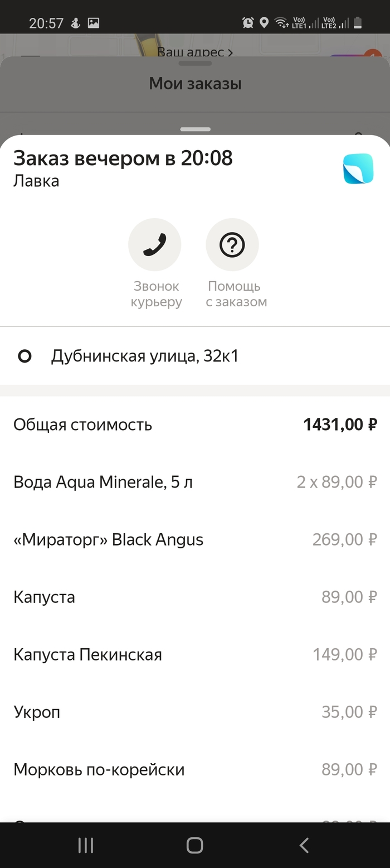Tap the alarm icon in status bar
This screenshot has height=868, width=390.
tap(247, 23)
